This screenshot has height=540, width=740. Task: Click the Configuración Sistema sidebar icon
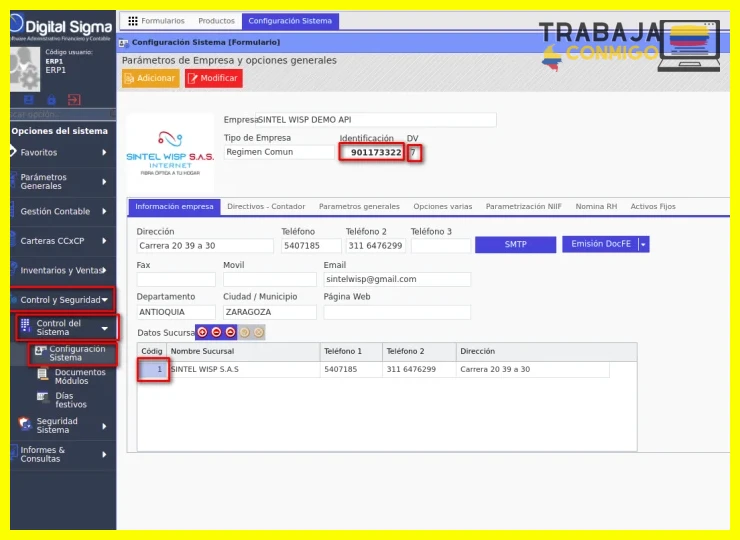pos(41,350)
